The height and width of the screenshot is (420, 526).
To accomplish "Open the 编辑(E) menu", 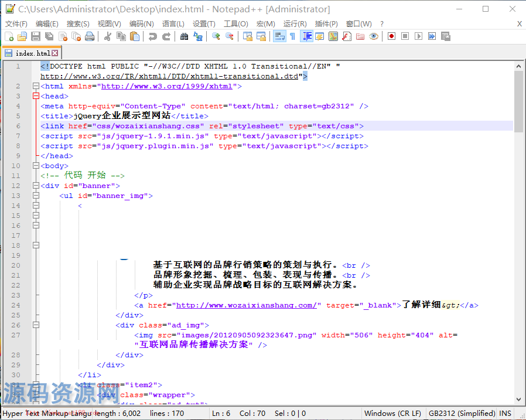I will click(47, 24).
